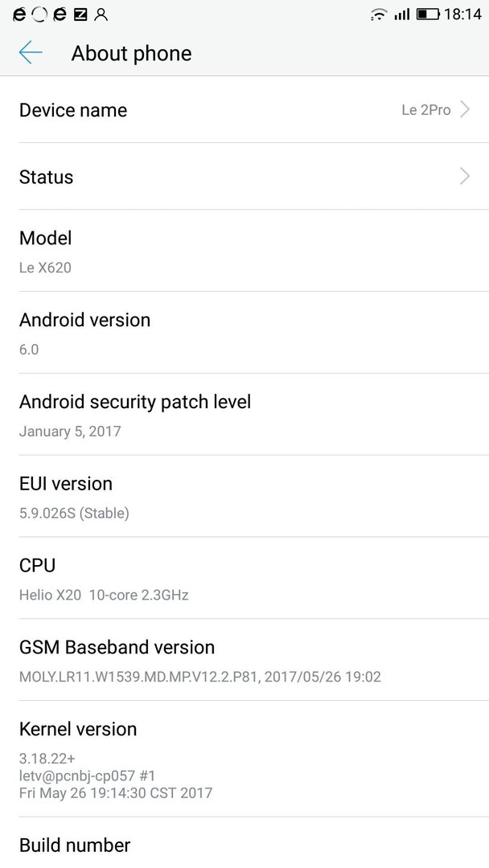Open the Device name chevron

point(465,109)
